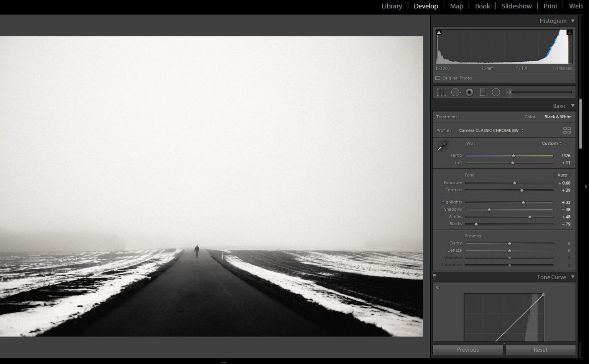Open the Spot Removal tool
589x364 pixels.
point(456,92)
